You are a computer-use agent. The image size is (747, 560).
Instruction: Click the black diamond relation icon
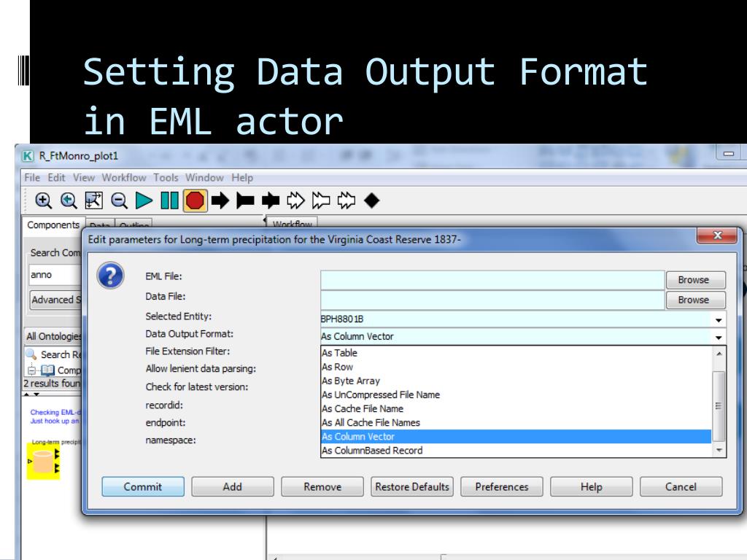coord(371,201)
